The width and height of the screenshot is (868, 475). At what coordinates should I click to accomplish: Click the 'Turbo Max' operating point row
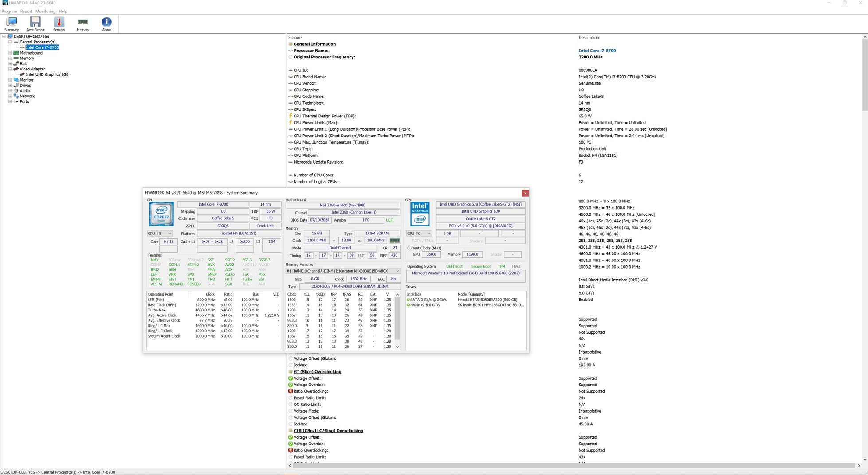[214, 310]
